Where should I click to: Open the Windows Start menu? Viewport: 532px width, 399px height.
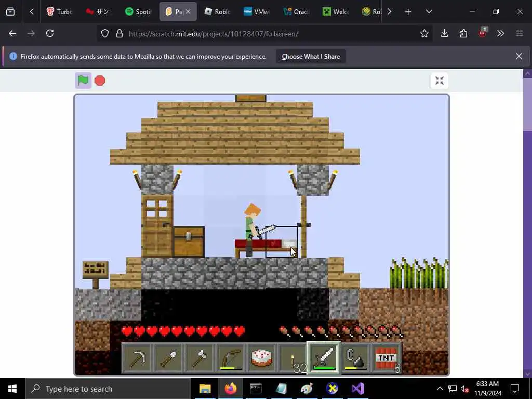[12, 389]
